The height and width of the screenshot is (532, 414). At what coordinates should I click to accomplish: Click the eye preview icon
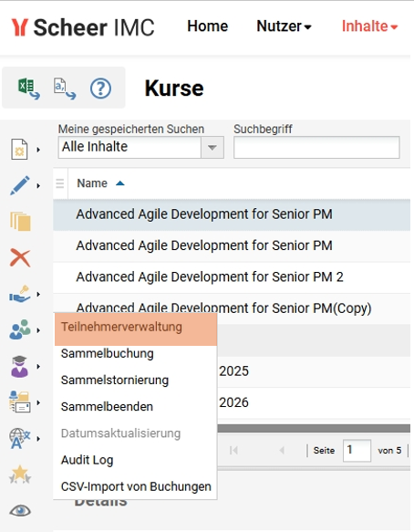[20, 511]
